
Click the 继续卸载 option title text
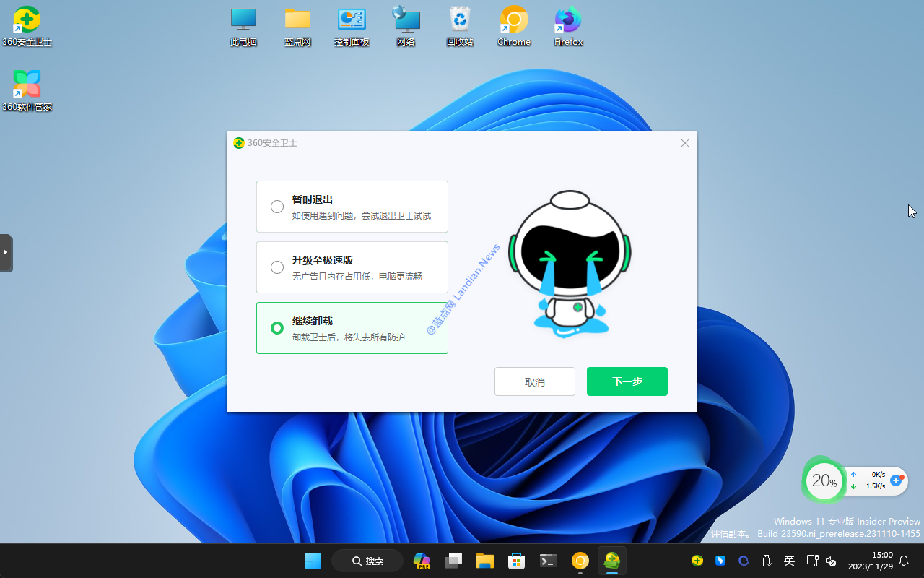(x=313, y=321)
